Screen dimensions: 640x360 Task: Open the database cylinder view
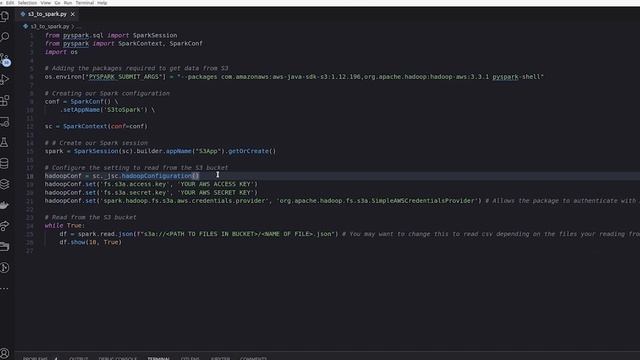click(x=5, y=164)
